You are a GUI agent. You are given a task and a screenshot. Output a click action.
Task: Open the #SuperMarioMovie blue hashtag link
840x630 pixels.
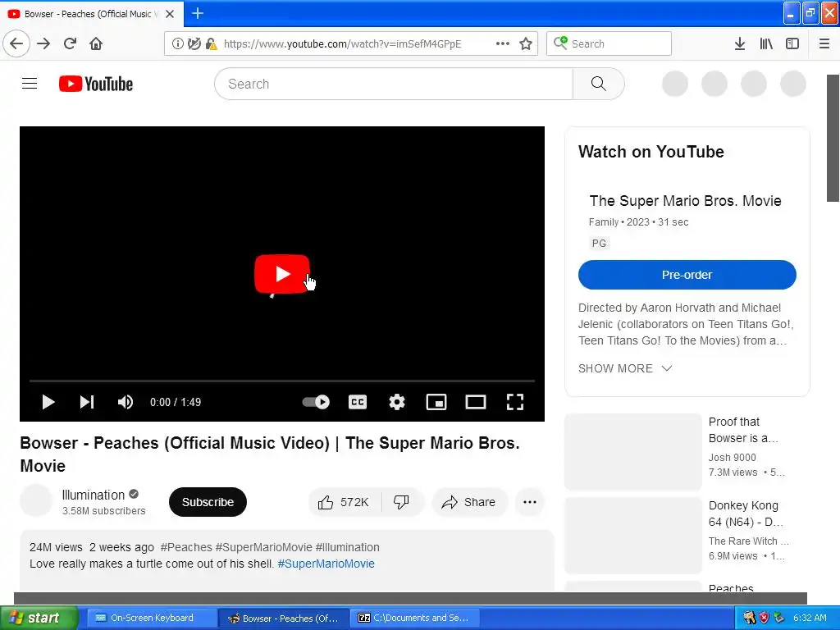click(326, 564)
